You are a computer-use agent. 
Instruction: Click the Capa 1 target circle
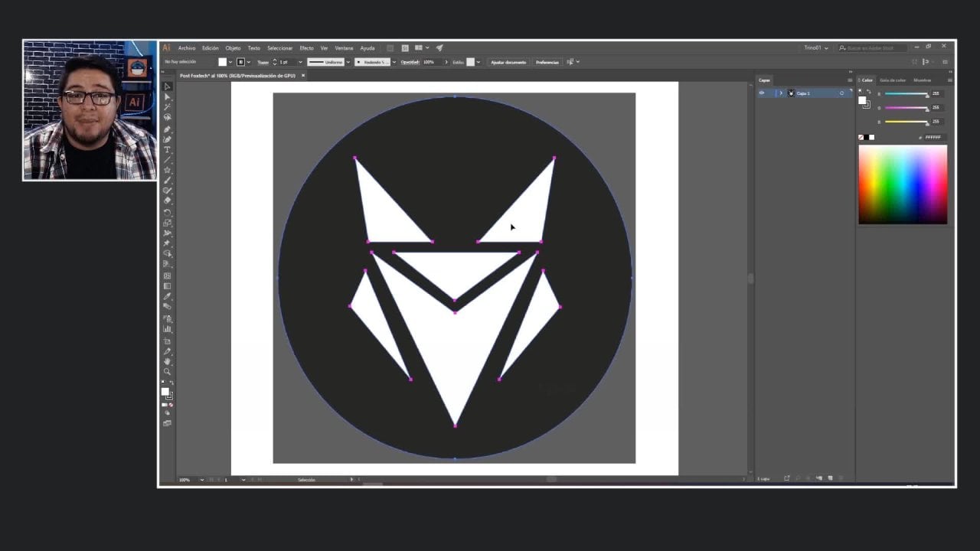(x=841, y=93)
